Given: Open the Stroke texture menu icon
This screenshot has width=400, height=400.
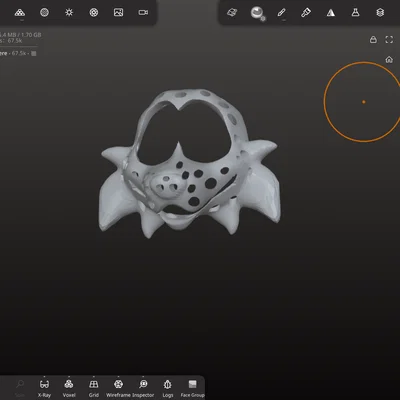Looking at the screenshot, I should (232, 13).
